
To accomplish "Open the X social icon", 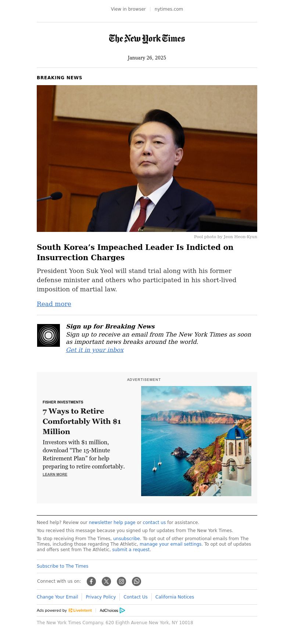I will [x=106, y=581].
